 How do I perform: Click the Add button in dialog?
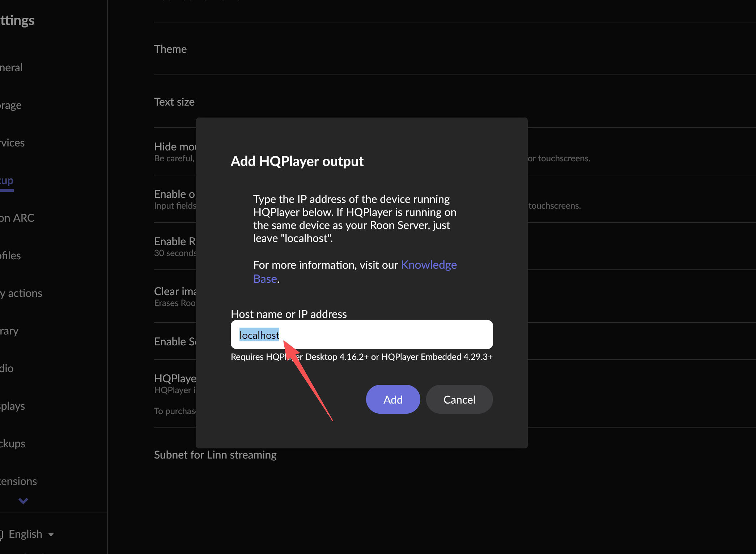pos(393,399)
